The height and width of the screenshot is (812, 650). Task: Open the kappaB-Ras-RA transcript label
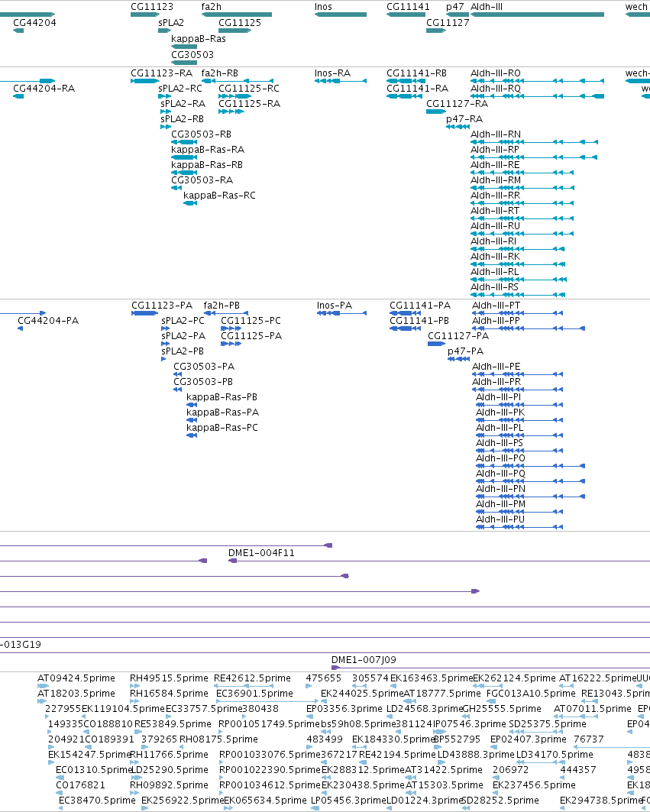(208, 149)
